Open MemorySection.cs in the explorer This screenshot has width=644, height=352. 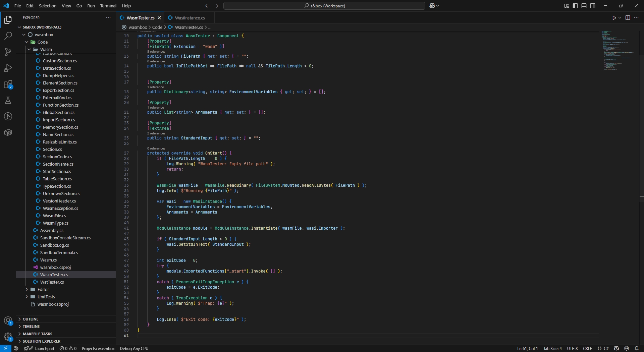(x=66, y=127)
